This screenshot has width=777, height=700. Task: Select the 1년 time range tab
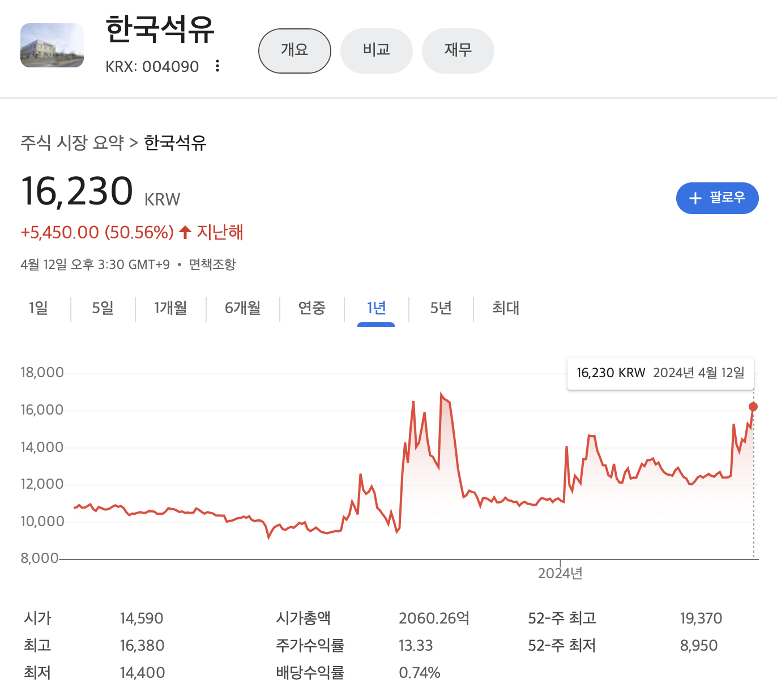(376, 308)
